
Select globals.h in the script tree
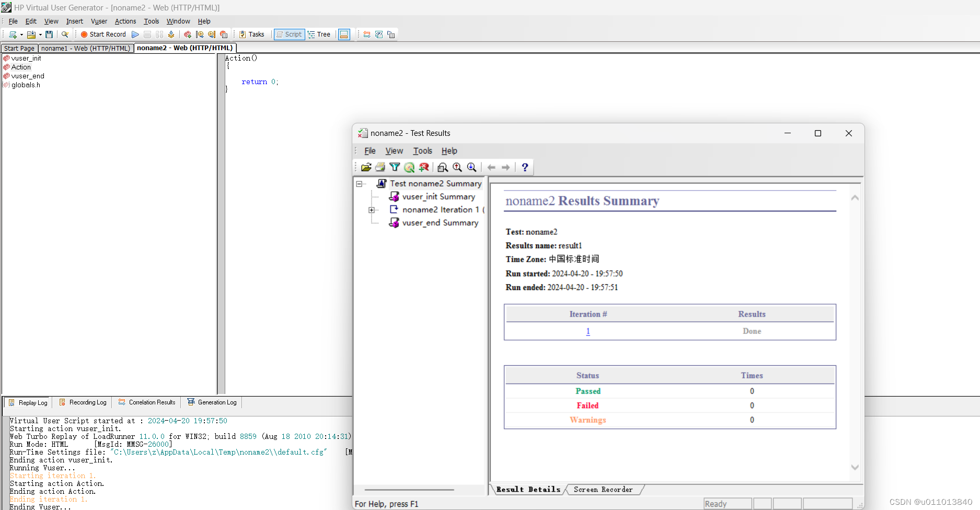point(26,85)
